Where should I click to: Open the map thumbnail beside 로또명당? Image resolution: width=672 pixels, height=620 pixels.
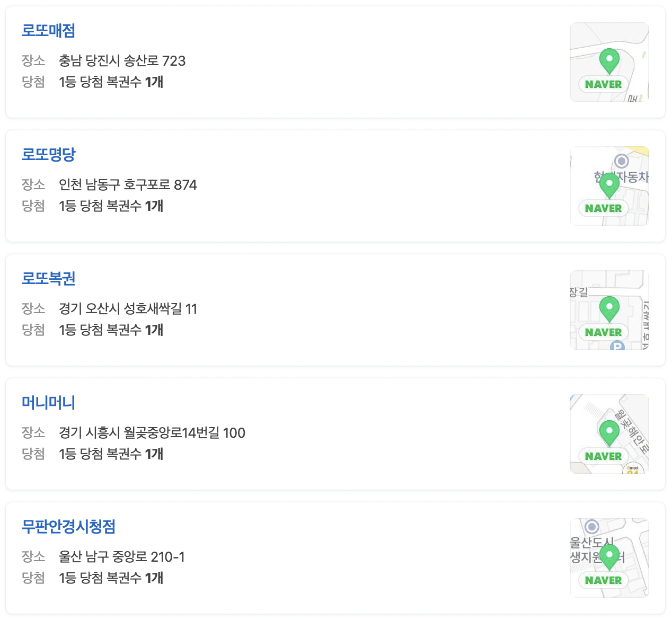(609, 185)
